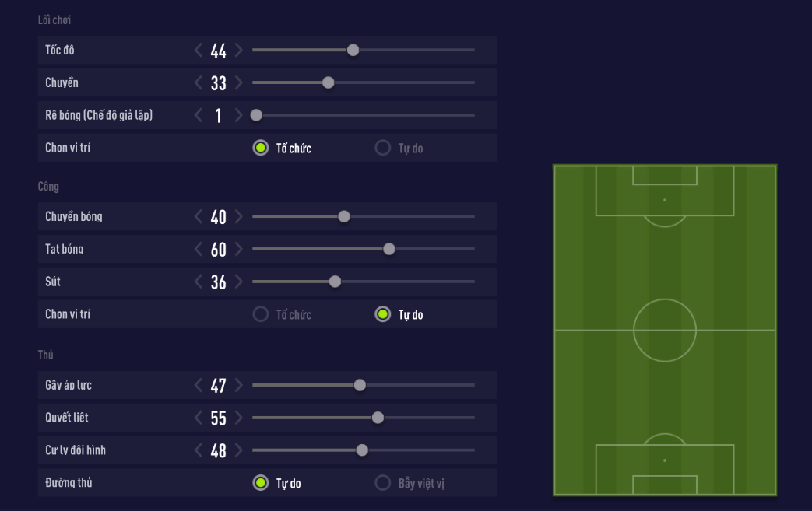Decrease Tạt bóng value with left arrow

pyautogui.click(x=199, y=250)
